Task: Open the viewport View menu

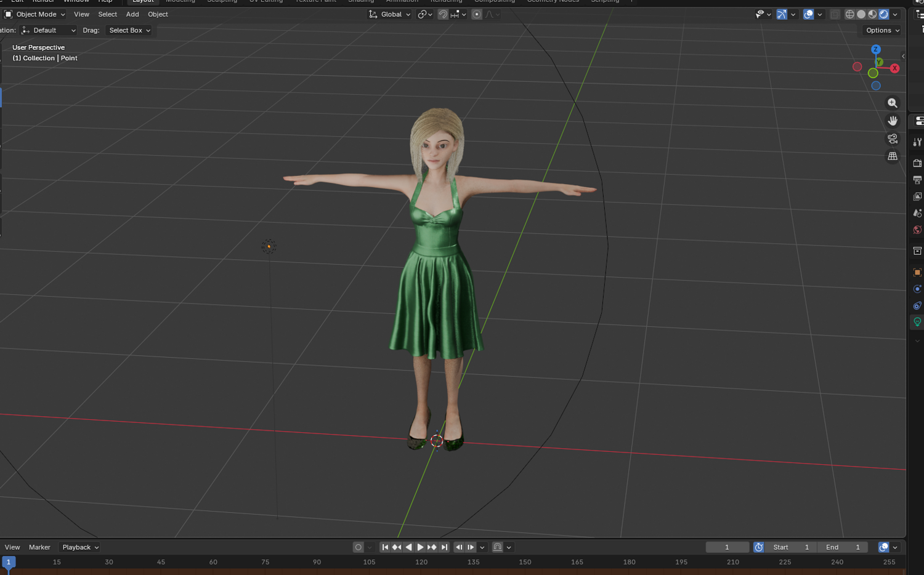Action: point(81,14)
